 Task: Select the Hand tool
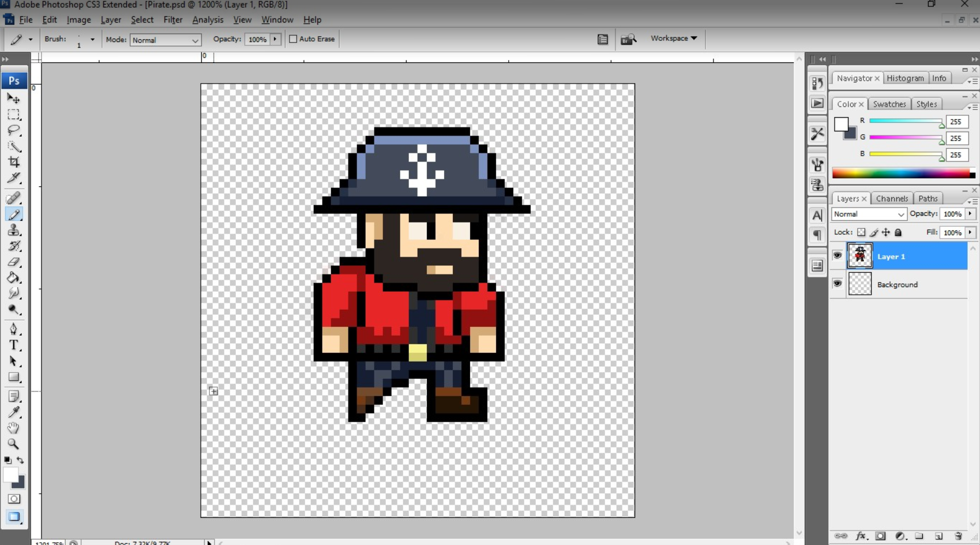(x=14, y=428)
